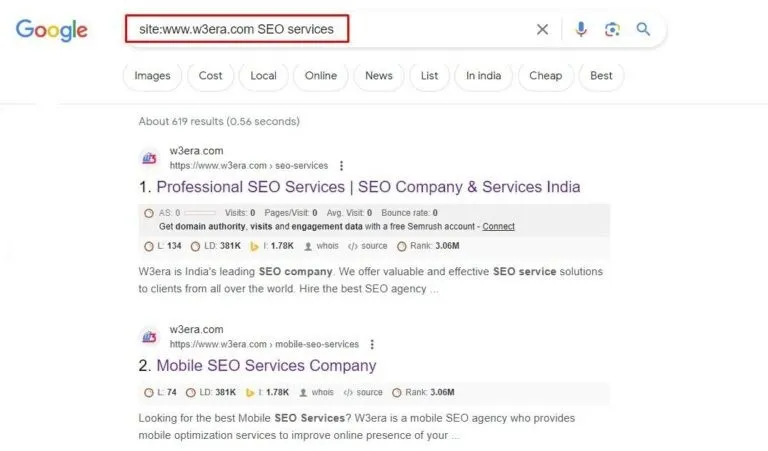The height and width of the screenshot is (451, 768).
Task: Click 'About 619 results' stats text
Action: point(219,121)
